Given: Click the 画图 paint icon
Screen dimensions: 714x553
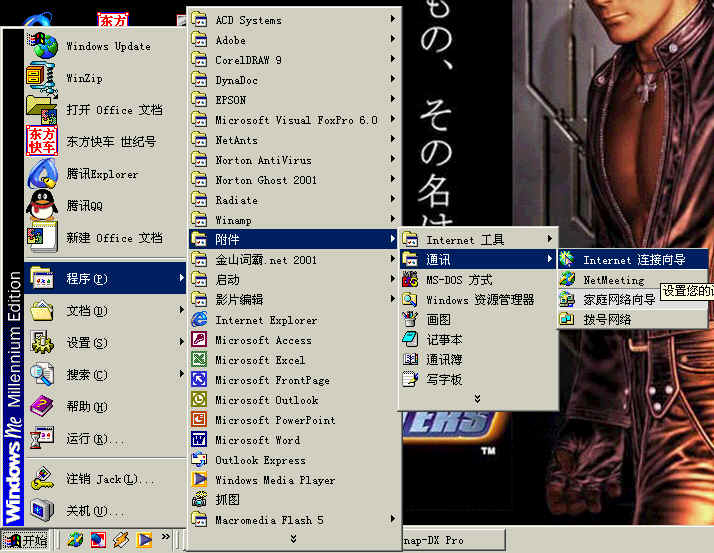Looking at the screenshot, I should (410, 319).
